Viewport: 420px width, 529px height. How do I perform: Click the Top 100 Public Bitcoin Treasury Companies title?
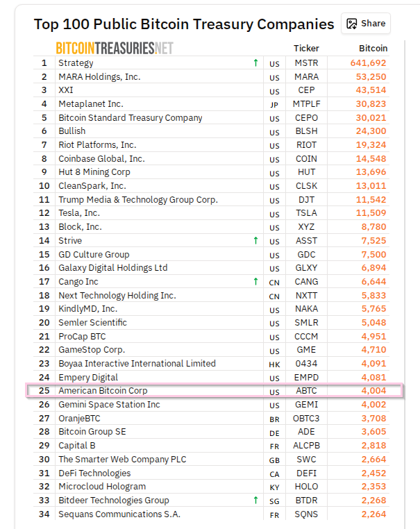184,24
